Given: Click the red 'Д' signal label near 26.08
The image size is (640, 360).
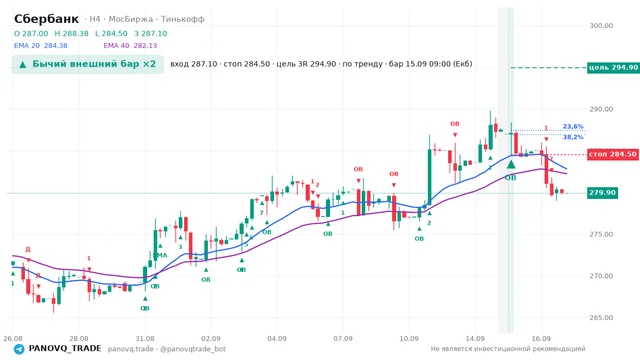Looking at the screenshot, I should [28, 249].
